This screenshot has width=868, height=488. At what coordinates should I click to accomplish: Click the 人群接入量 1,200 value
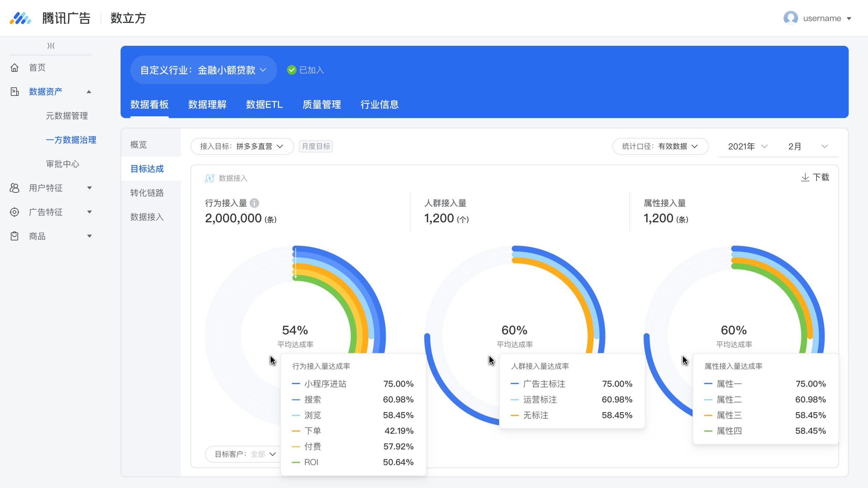[x=439, y=218]
